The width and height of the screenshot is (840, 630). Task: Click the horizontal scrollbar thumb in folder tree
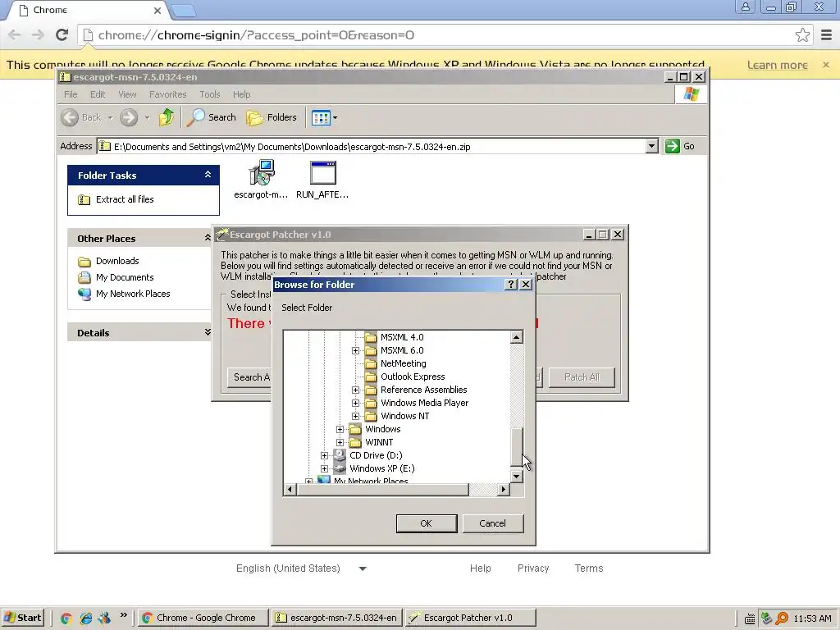coord(382,489)
